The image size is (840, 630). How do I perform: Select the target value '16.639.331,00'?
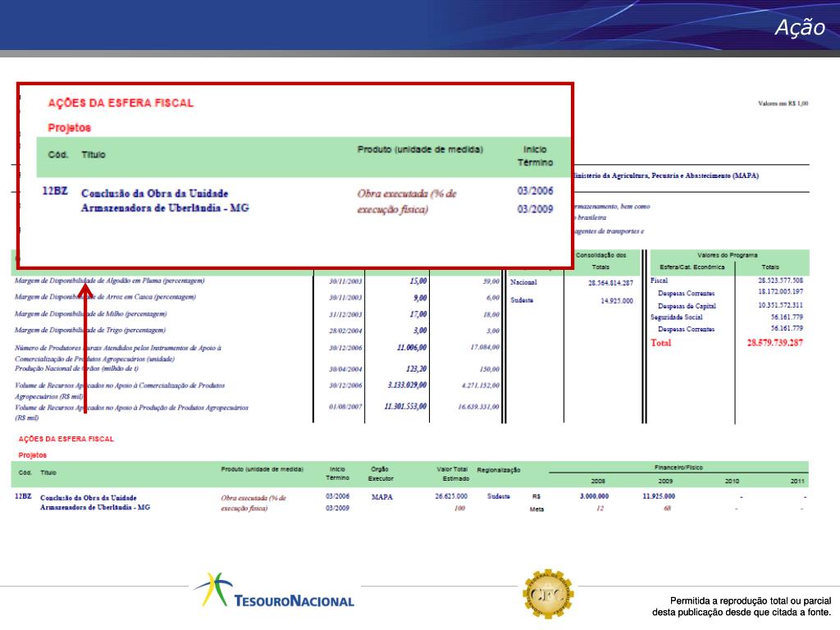(x=479, y=407)
